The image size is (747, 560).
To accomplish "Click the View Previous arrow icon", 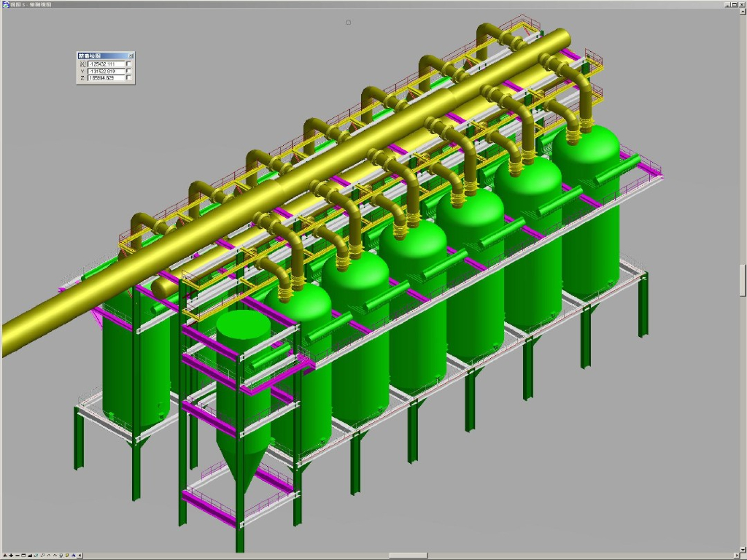I will pos(49,555).
